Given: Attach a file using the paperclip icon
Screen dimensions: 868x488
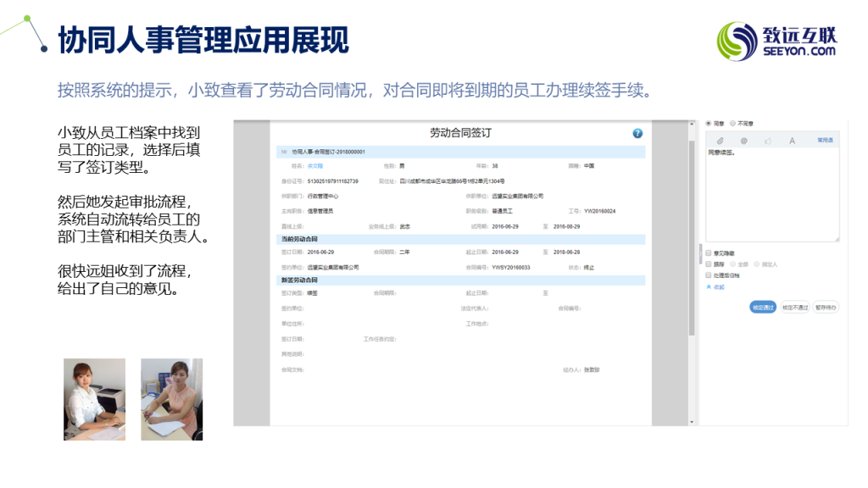Looking at the screenshot, I should tap(720, 140).
